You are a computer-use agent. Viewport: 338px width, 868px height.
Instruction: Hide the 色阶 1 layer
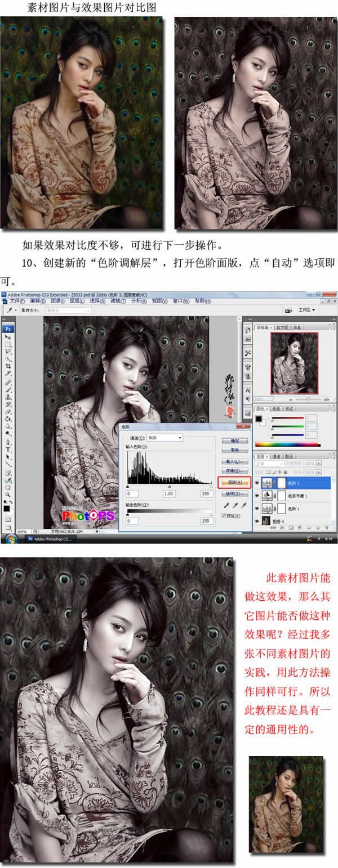pyautogui.click(x=257, y=507)
